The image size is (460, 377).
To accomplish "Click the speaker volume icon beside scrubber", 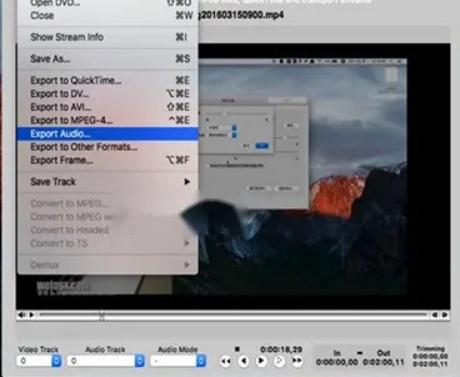I will tap(22, 315).
